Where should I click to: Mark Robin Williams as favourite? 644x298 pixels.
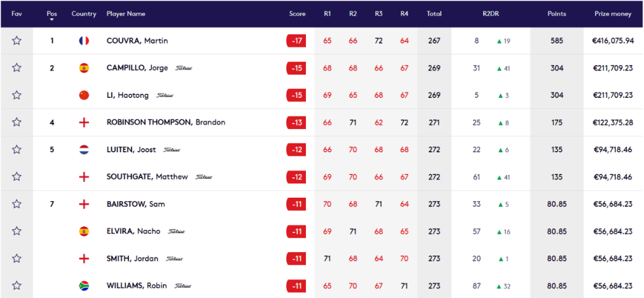point(17,285)
